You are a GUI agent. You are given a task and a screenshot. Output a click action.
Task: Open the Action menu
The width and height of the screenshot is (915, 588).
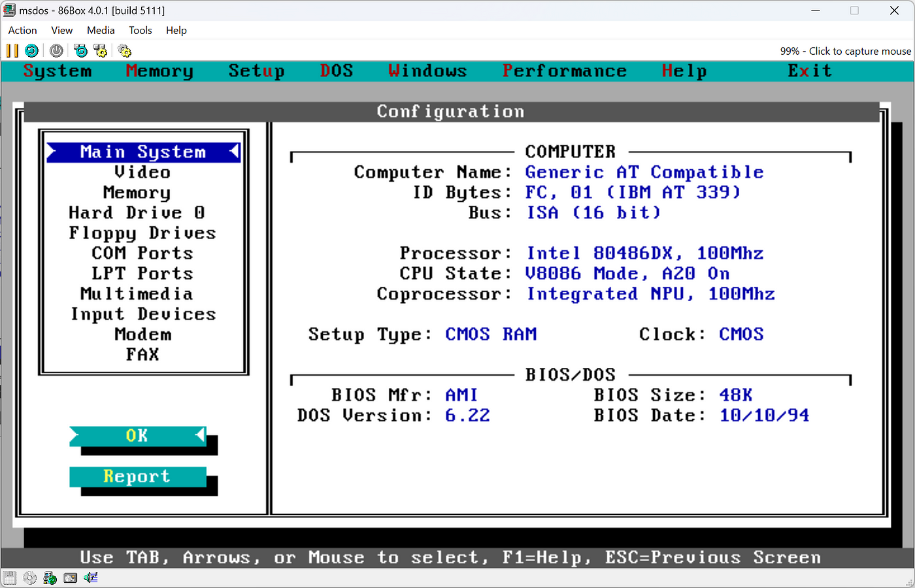tap(22, 30)
